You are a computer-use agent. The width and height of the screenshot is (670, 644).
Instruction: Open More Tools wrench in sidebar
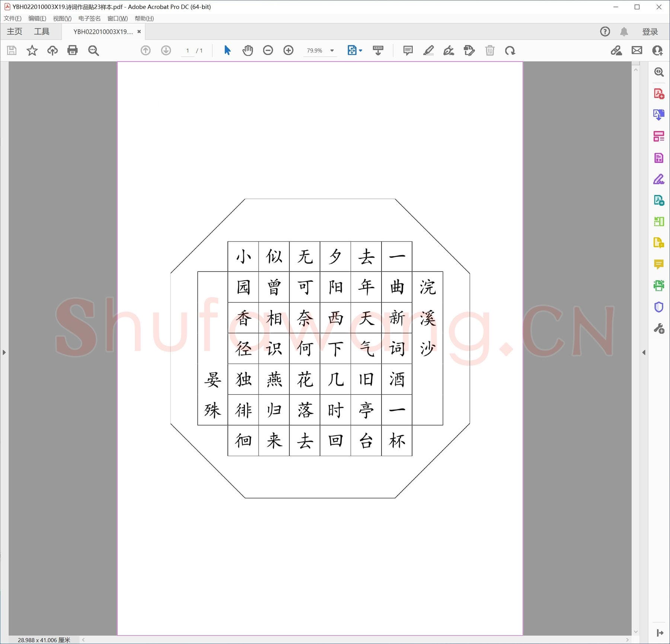click(x=659, y=329)
